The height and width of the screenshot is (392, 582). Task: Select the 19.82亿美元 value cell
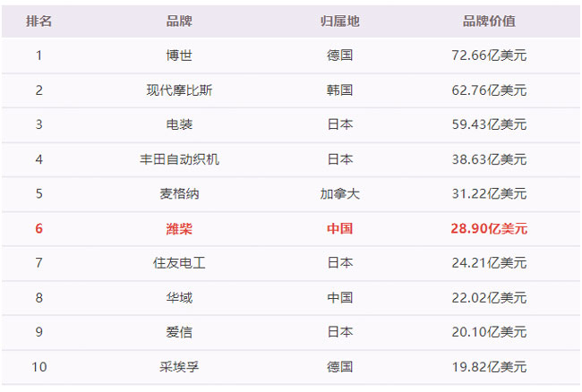489,367
